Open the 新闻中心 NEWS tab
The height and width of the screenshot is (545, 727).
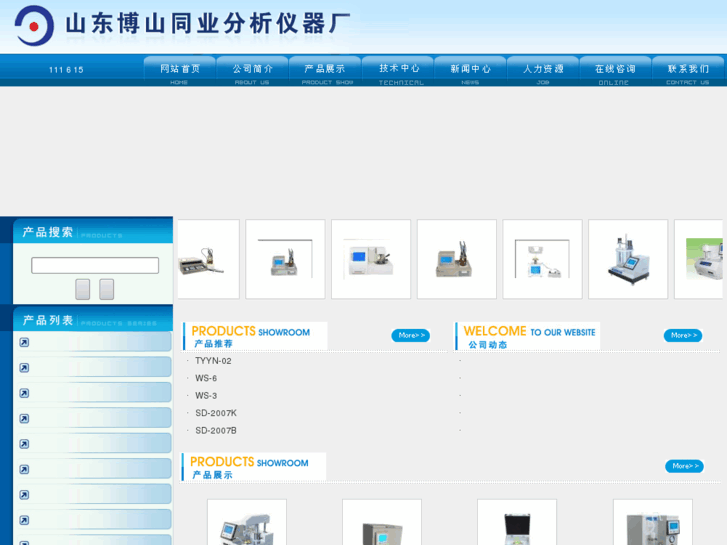[x=470, y=71]
